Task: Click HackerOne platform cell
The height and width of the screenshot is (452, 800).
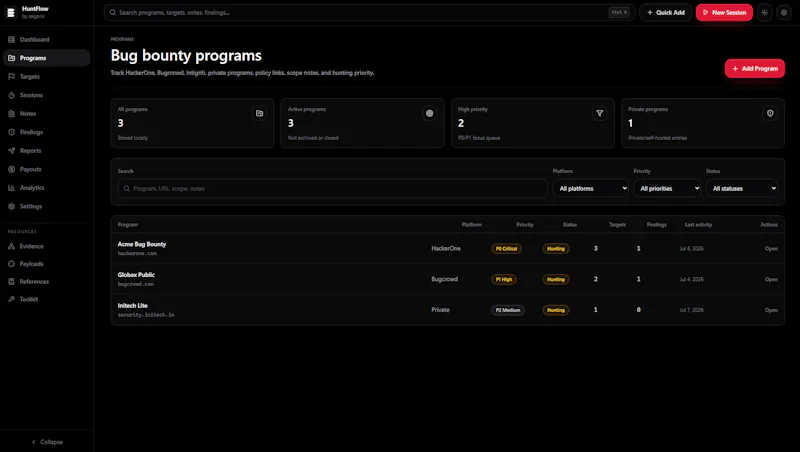Action: 446,248
